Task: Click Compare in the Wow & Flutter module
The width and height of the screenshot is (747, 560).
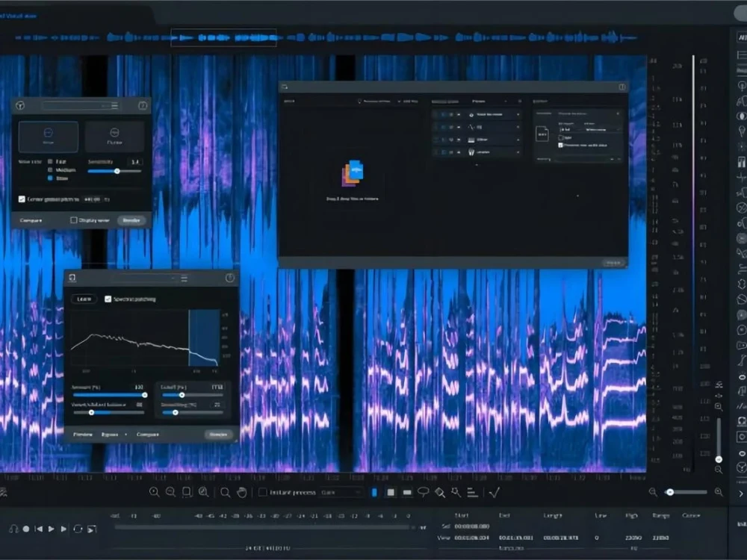Action: [x=31, y=220]
